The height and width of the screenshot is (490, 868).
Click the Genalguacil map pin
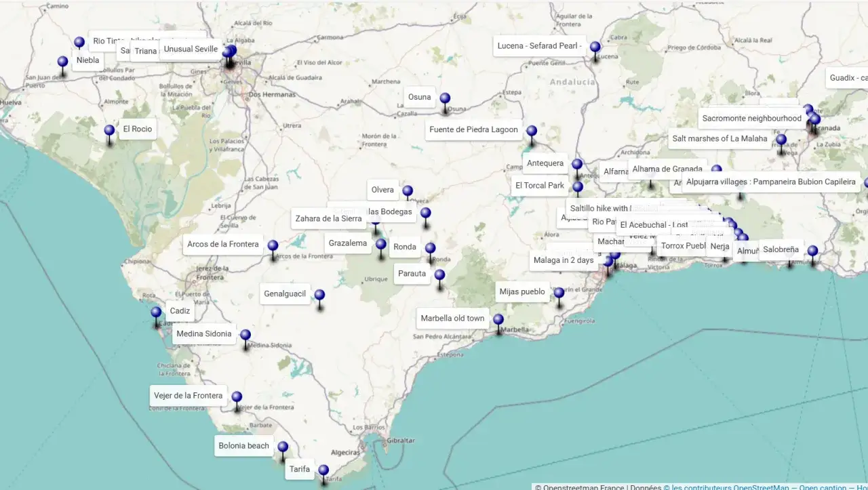(319, 296)
